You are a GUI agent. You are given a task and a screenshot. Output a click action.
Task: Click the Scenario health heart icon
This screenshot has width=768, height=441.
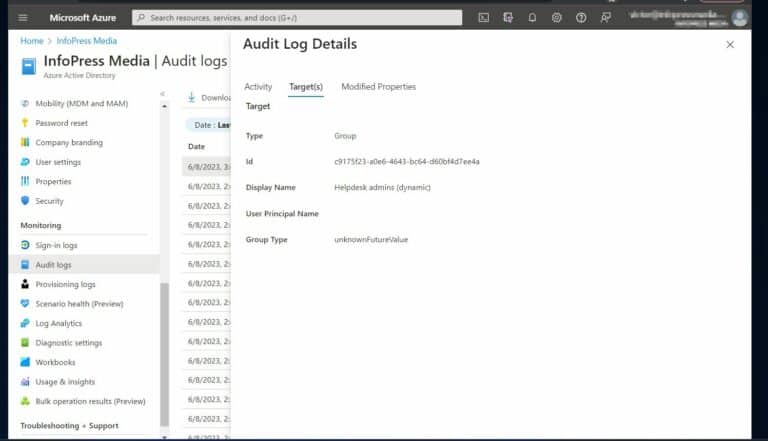point(25,303)
